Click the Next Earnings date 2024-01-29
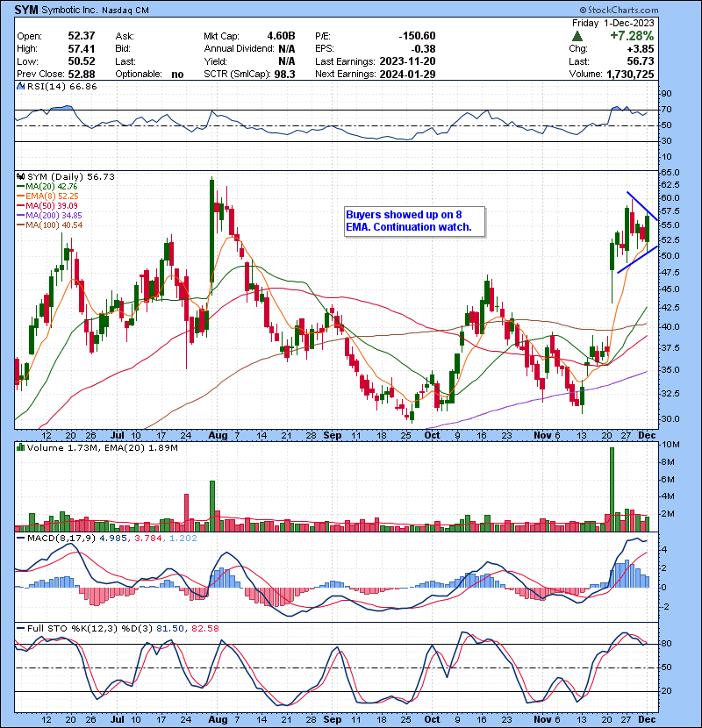The height and width of the screenshot is (728, 702). pyautogui.click(x=407, y=75)
